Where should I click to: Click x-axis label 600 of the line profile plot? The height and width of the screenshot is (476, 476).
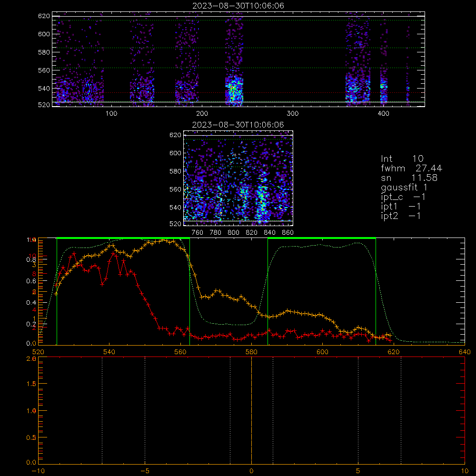[x=322, y=352]
